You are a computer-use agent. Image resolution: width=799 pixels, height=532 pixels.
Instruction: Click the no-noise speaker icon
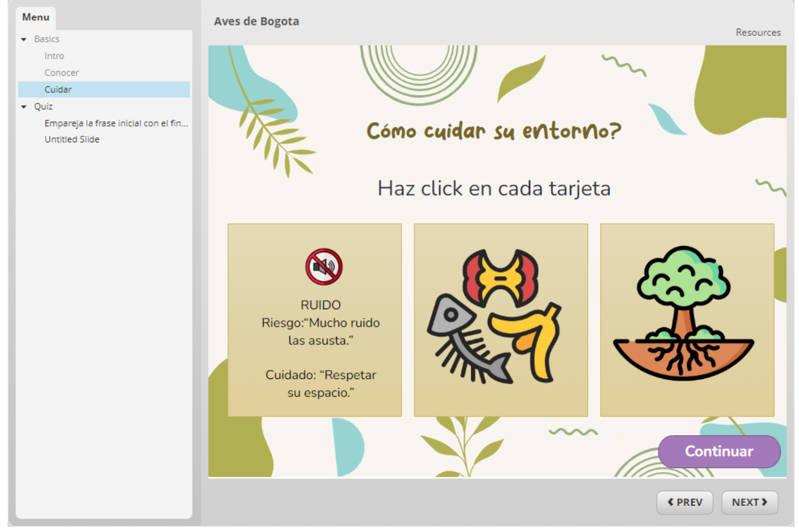(323, 267)
